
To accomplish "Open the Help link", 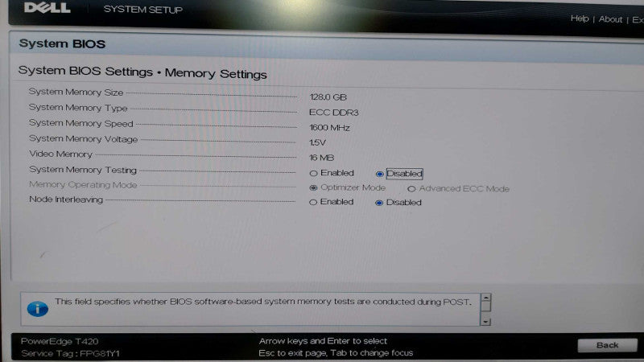I will (x=580, y=19).
